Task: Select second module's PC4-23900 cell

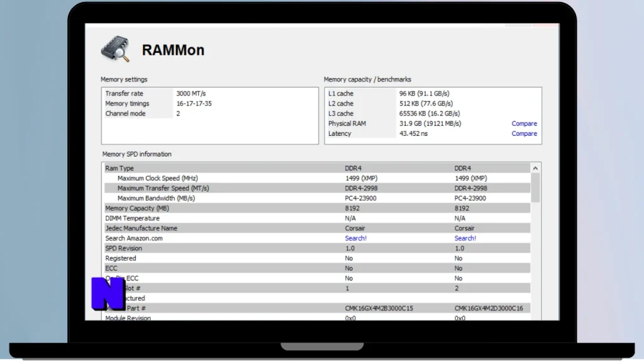Action: pyautogui.click(x=470, y=198)
